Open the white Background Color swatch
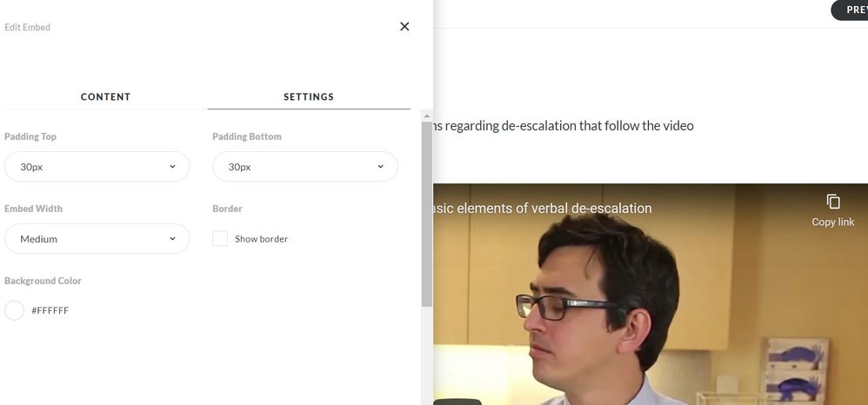The image size is (868, 405). (x=15, y=310)
